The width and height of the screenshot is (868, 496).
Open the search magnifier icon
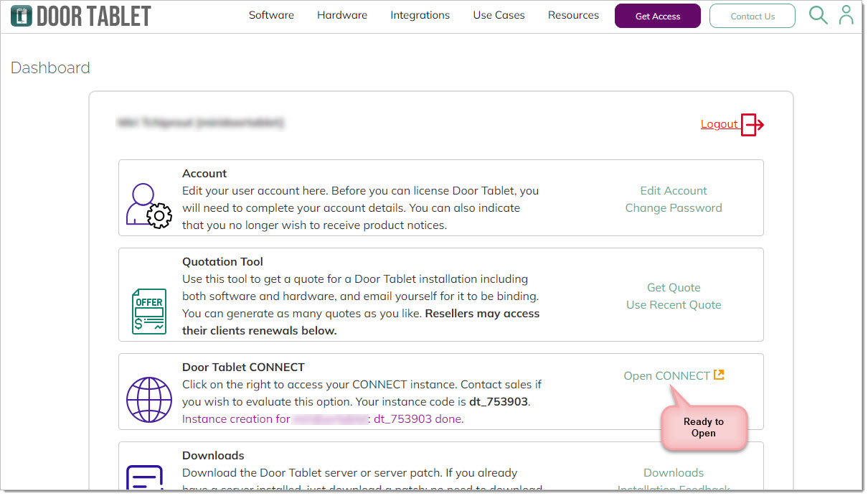coord(818,15)
